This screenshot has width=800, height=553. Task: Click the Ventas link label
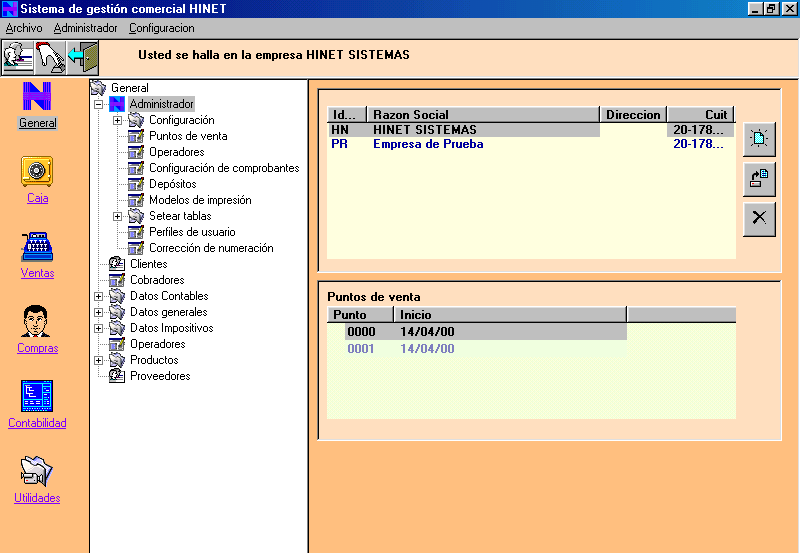[x=37, y=273]
